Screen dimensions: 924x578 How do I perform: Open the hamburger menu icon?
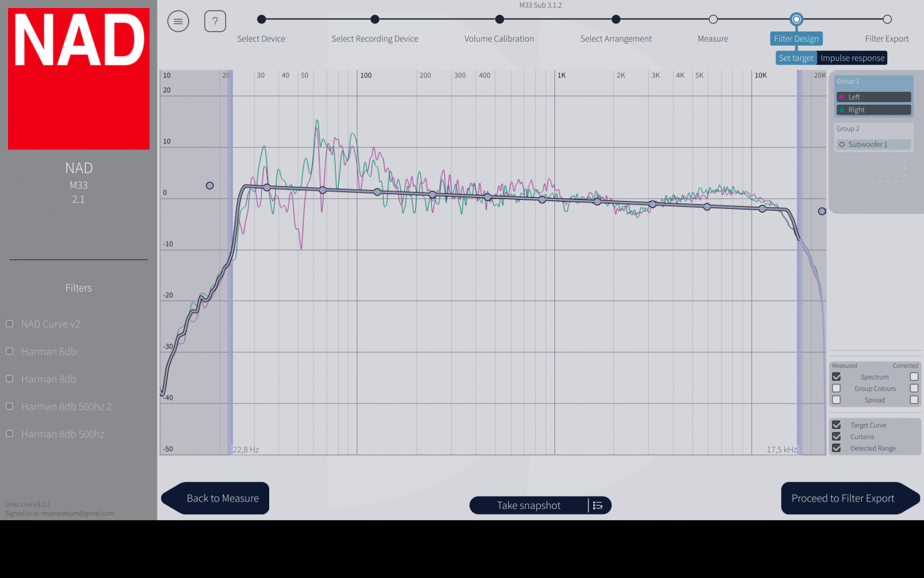pyautogui.click(x=178, y=22)
